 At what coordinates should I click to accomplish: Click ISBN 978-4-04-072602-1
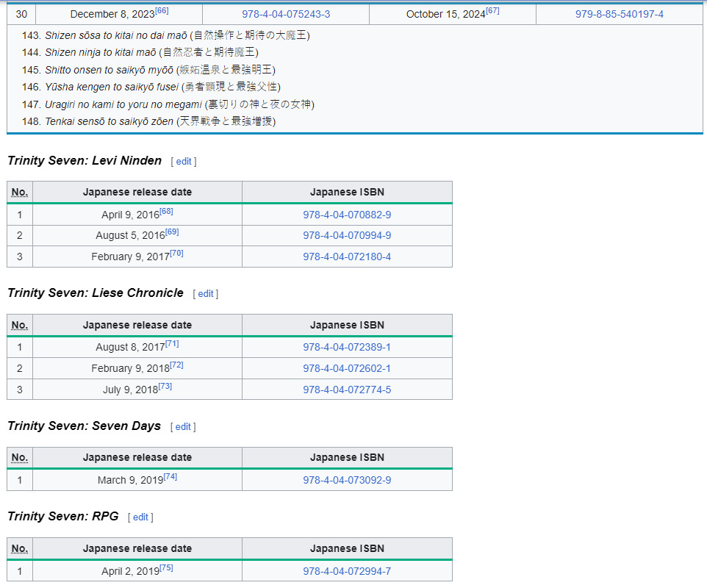pyautogui.click(x=347, y=368)
